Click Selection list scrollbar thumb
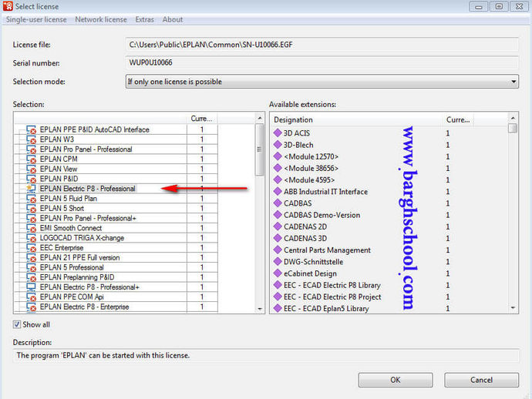532x399 pixels. 260,149
